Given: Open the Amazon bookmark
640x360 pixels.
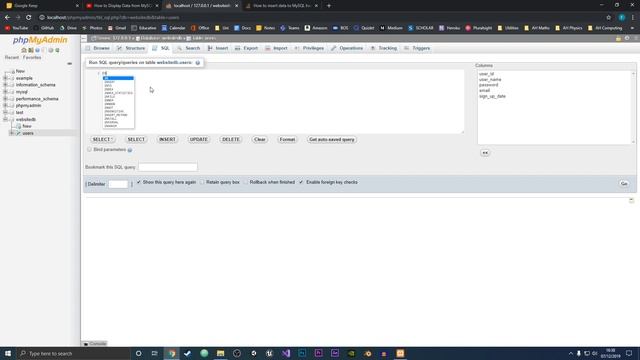Looking at the screenshot, I should 316,28.
